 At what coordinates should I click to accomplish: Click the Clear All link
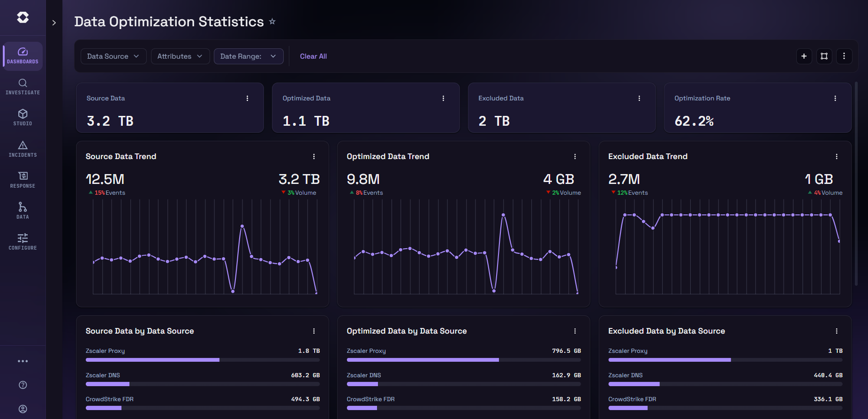[x=313, y=56]
